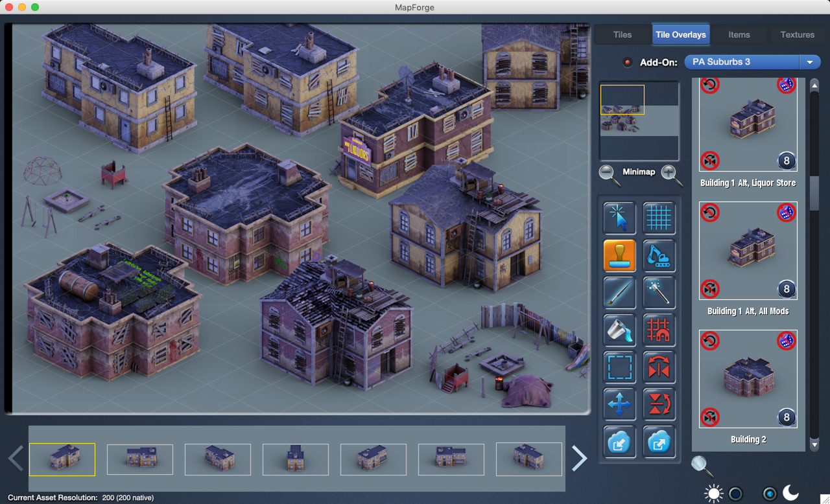Screen dimensions: 830x504
Task: Open the Items tab
Action: [739, 35]
